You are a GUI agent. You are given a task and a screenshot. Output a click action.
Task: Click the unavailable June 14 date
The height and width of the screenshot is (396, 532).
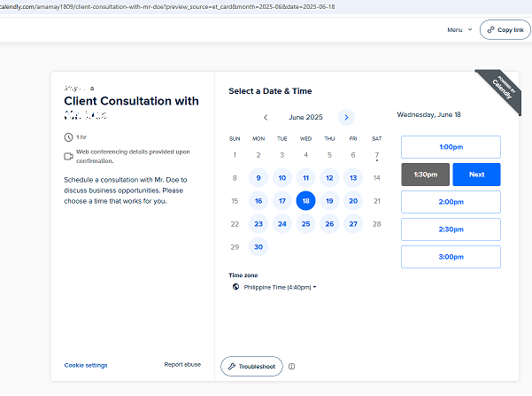(x=377, y=178)
